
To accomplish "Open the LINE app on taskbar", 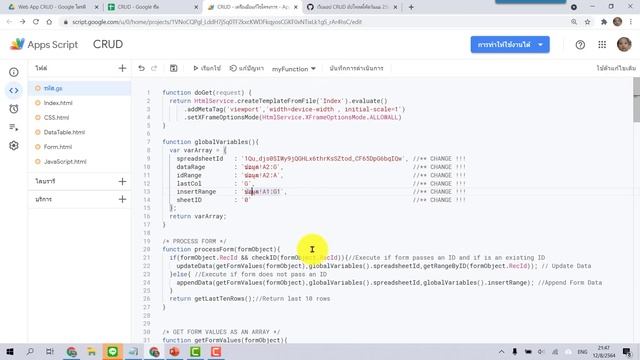I will (113, 351).
